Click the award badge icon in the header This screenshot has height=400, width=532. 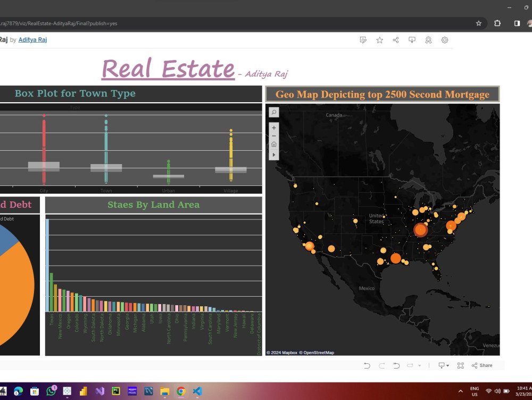click(428, 40)
